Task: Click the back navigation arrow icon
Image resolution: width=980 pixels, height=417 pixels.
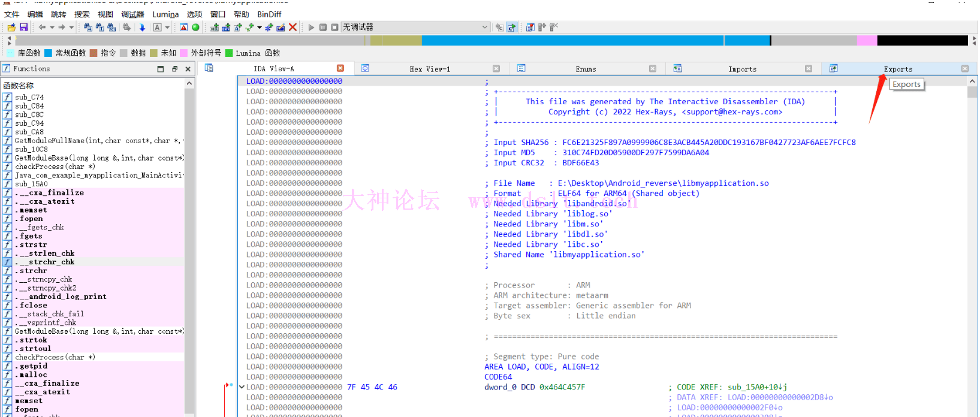Action: click(42, 28)
